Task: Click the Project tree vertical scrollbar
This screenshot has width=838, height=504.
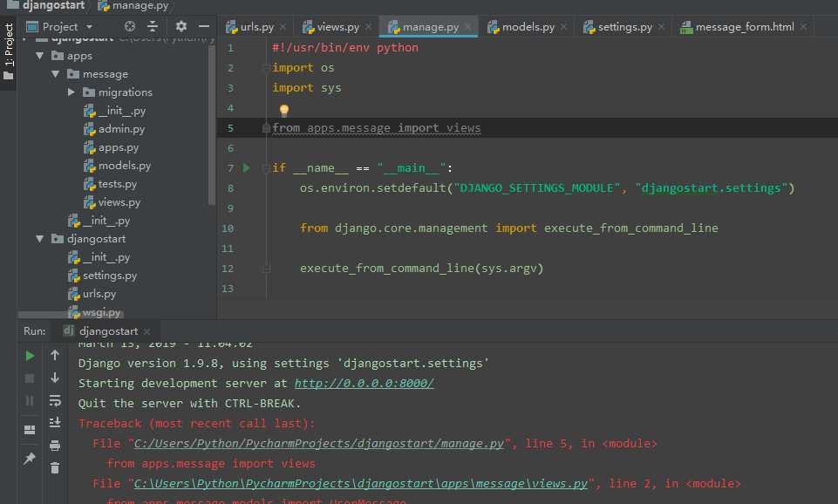Action: (212, 124)
